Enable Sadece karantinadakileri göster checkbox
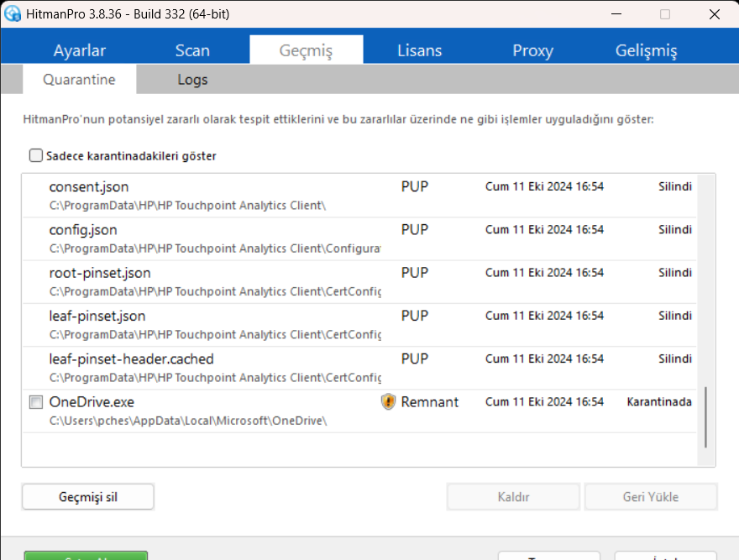The height and width of the screenshot is (560, 739). click(x=36, y=155)
